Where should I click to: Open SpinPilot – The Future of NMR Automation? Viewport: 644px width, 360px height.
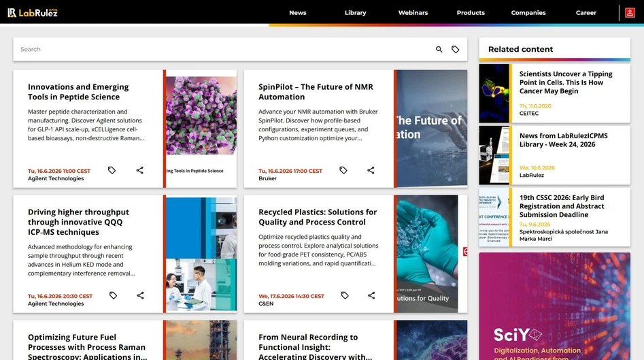coord(316,92)
